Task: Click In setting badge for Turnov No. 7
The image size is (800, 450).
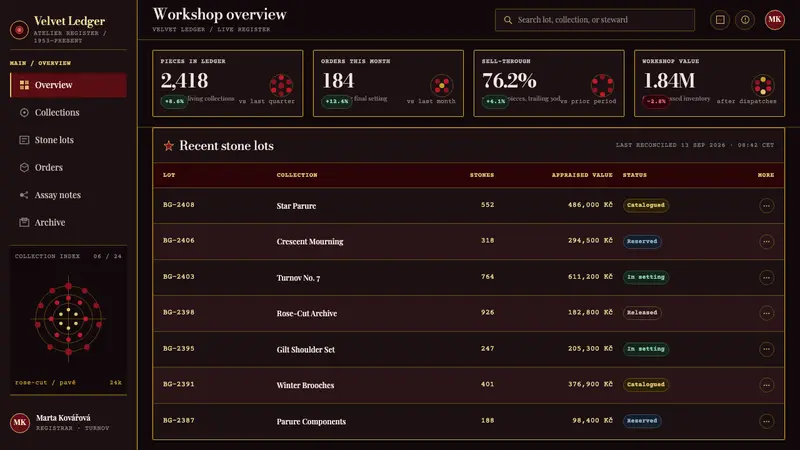Action: 646,277
